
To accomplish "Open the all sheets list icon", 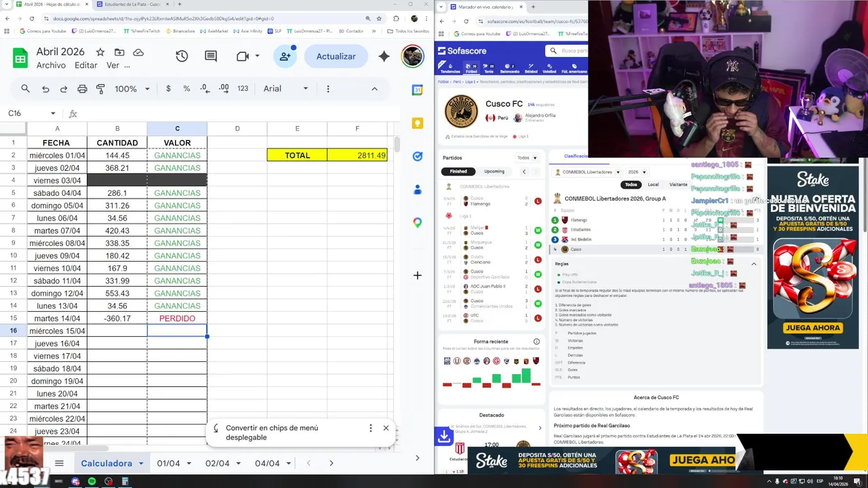I will coord(59,464).
